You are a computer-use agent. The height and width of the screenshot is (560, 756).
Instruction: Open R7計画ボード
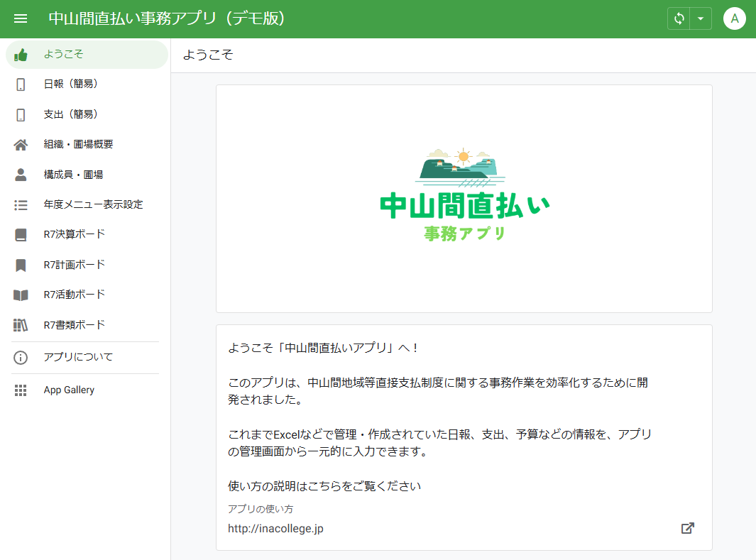click(x=87, y=265)
